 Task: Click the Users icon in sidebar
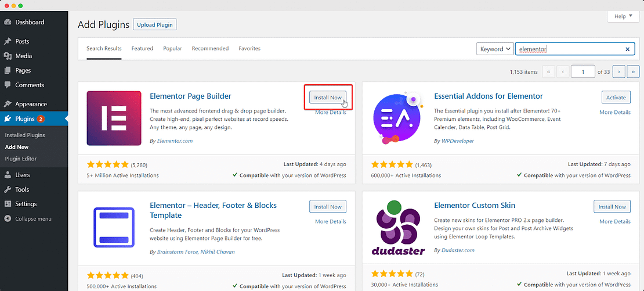point(8,175)
